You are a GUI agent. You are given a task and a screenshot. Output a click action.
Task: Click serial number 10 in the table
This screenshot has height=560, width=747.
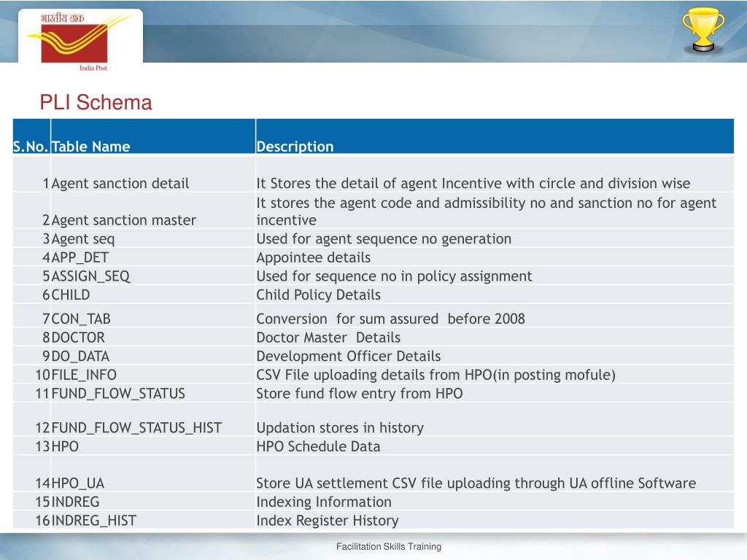[x=42, y=375]
